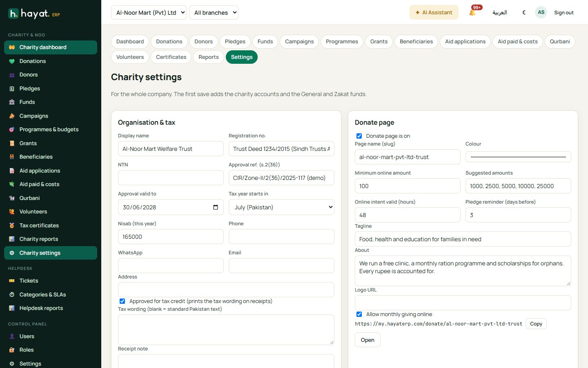Image resolution: width=588 pixels, height=368 pixels.
Task: Click the Tagline input field
Action: pyautogui.click(x=463, y=239)
